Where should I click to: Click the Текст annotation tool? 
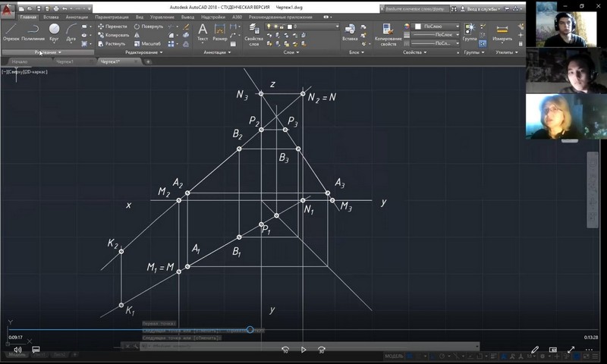coord(203,31)
